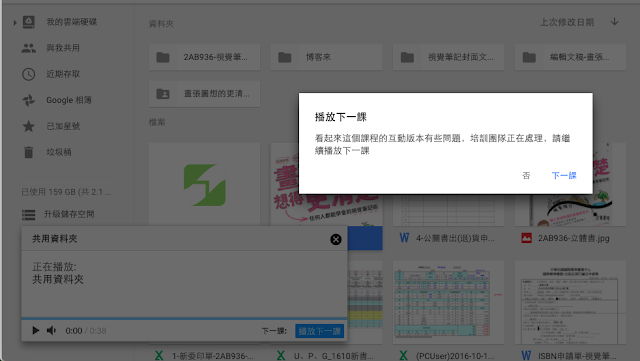640x361 pixels.
Task: Open Google 相簿 pinwheel icon
Action: click(29, 100)
